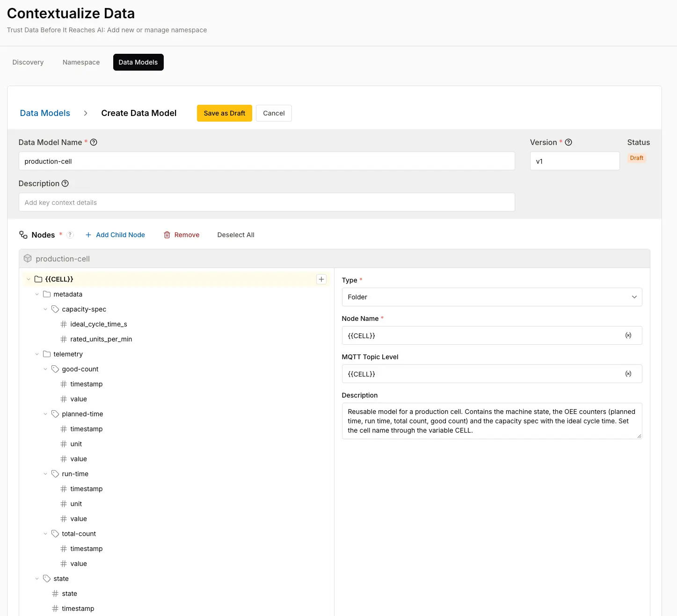This screenshot has height=616, width=677.
Task: Click the trash icon next to Remove
Action: [167, 235]
